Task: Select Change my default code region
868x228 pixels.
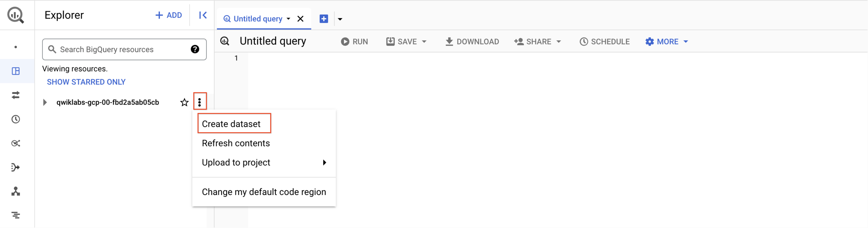Action: click(x=264, y=192)
